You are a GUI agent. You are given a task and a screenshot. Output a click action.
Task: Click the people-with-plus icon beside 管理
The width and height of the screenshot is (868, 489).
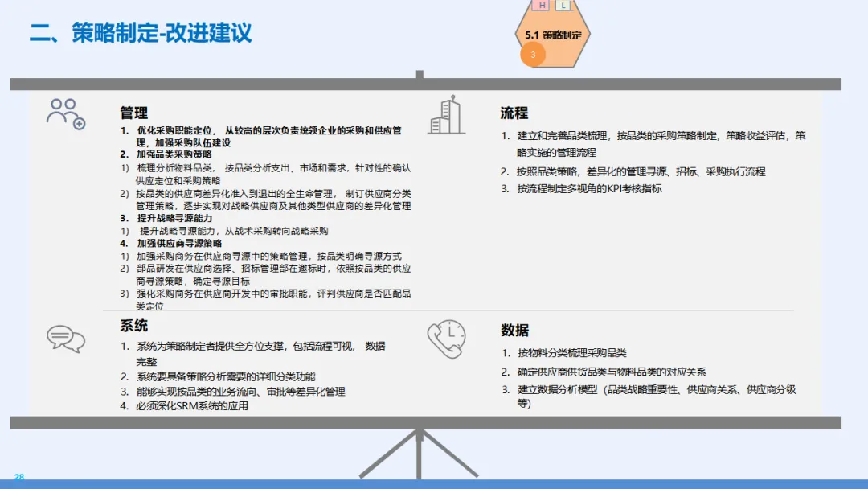click(66, 114)
